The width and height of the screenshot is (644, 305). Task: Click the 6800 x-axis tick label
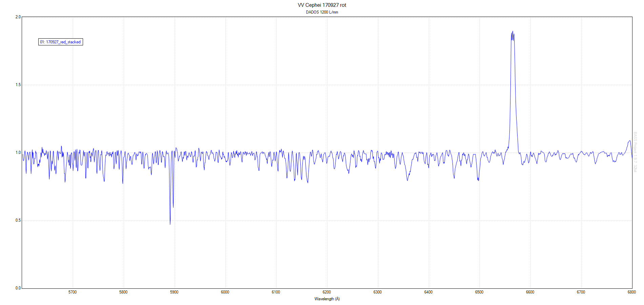click(631, 292)
